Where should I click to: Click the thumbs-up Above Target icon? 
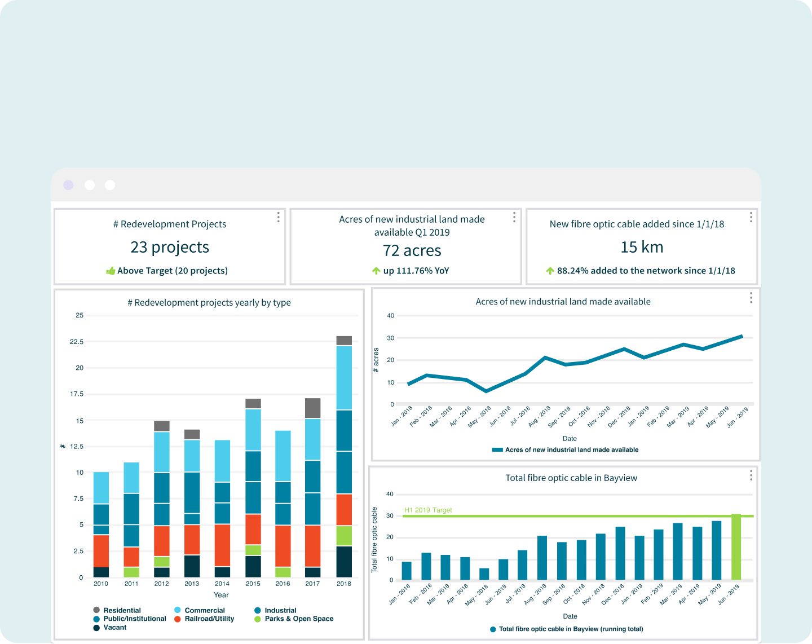click(111, 271)
